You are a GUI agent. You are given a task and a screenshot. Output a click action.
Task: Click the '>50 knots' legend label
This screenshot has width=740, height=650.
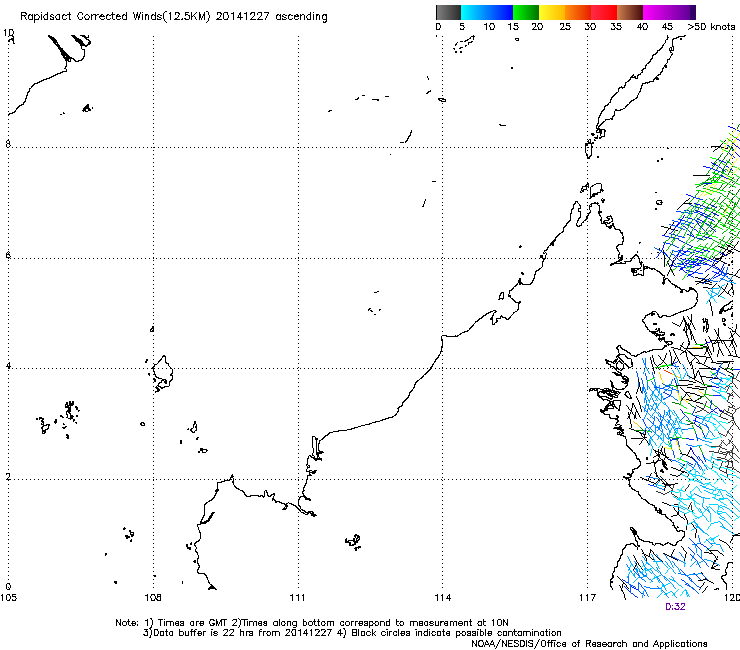711,27
